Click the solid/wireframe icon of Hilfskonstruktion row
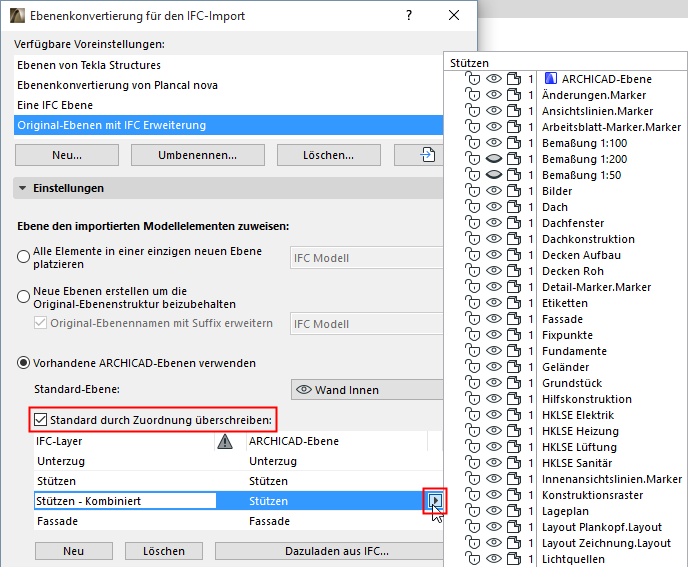This screenshot has width=688, height=567. click(514, 399)
